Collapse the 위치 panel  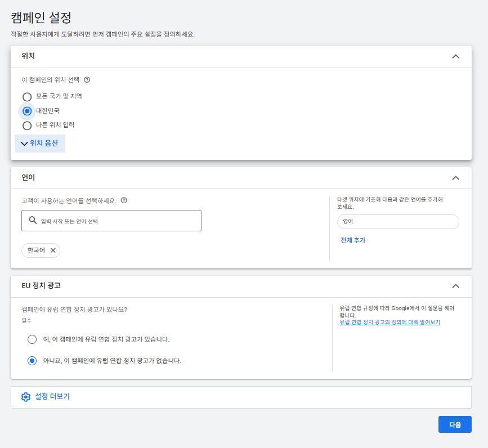[x=455, y=56]
